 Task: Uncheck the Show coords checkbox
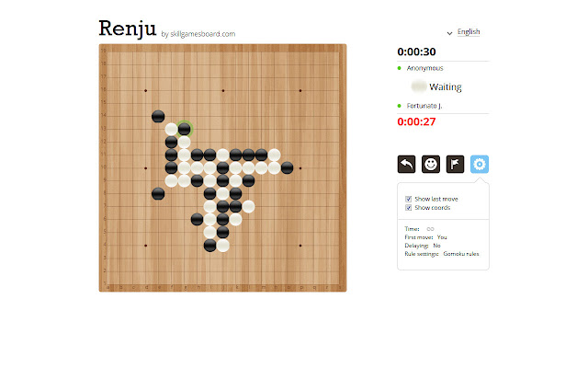click(x=408, y=208)
